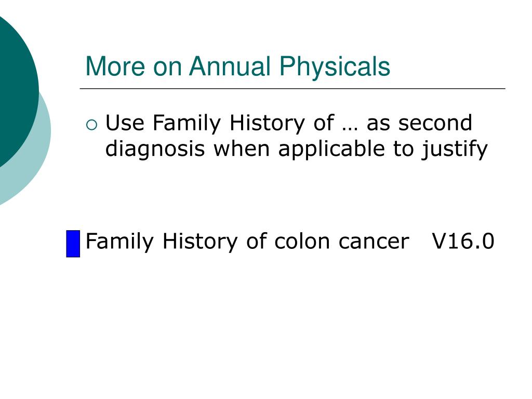The height and width of the screenshot is (399, 532).
Task: Click the word 'second' in bullet
Action: pos(435,123)
